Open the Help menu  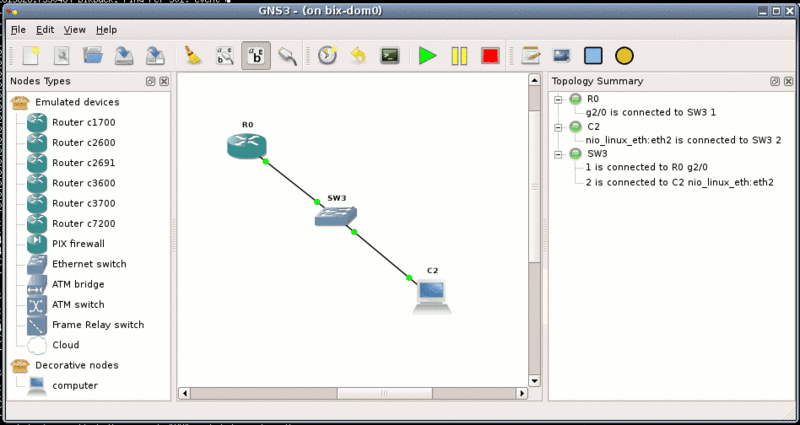pos(107,30)
